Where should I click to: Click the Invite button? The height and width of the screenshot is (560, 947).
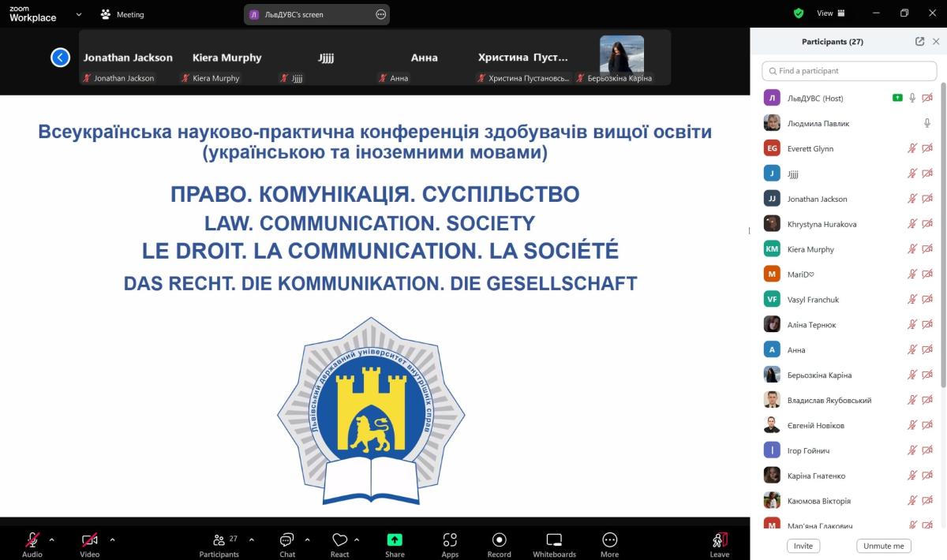[x=803, y=546]
